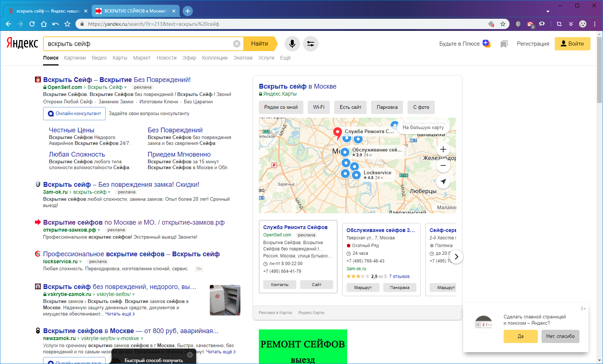Click Да in the homepage prompt
Screen dimensions: 603x364
(521, 336)
